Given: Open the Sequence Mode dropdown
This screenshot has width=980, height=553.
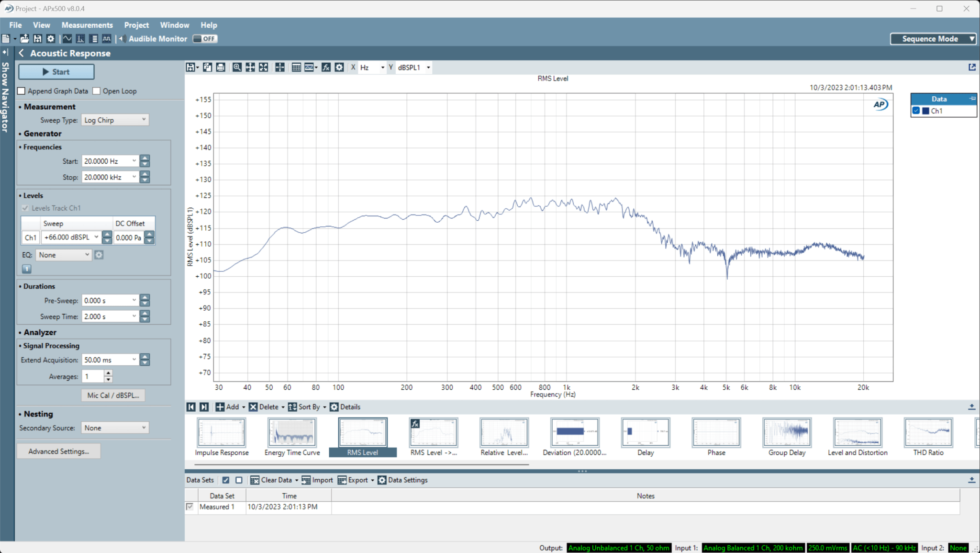Looking at the screenshot, I should coord(933,39).
